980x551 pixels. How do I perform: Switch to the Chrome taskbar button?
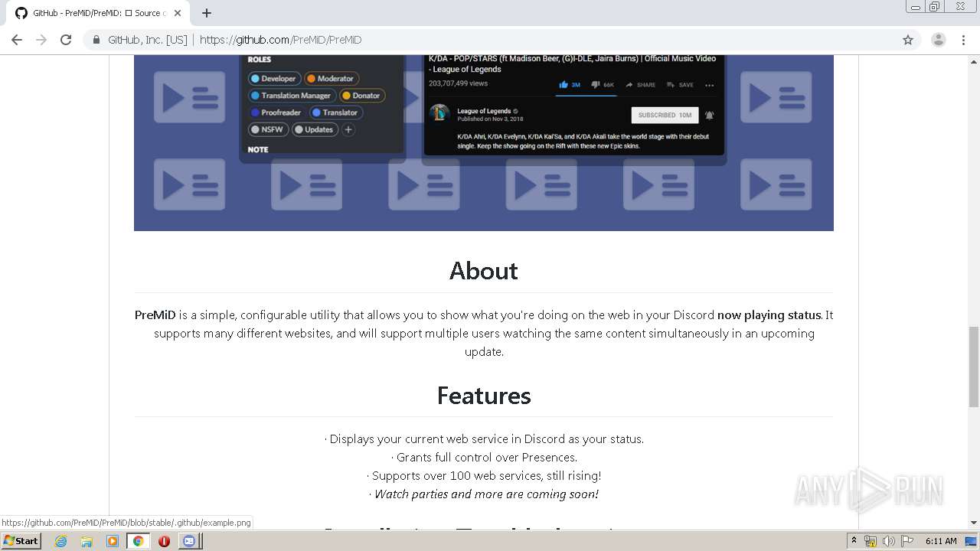[x=139, y=541]
